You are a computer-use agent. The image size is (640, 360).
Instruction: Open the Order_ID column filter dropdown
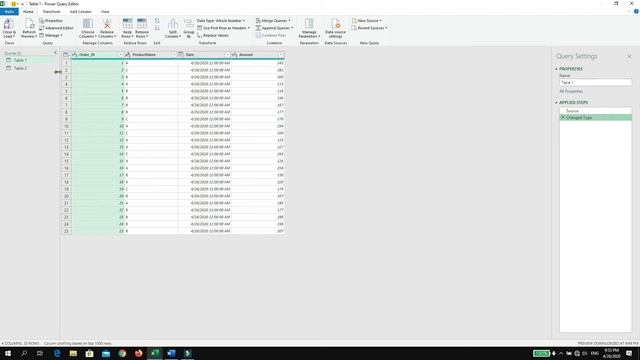[121, 54]
